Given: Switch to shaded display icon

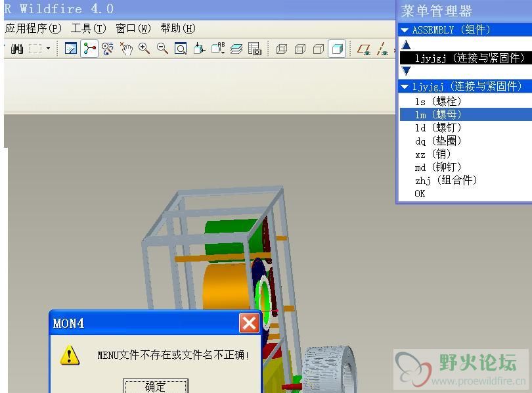Looking at the screenshot, I should click(337, 49).
